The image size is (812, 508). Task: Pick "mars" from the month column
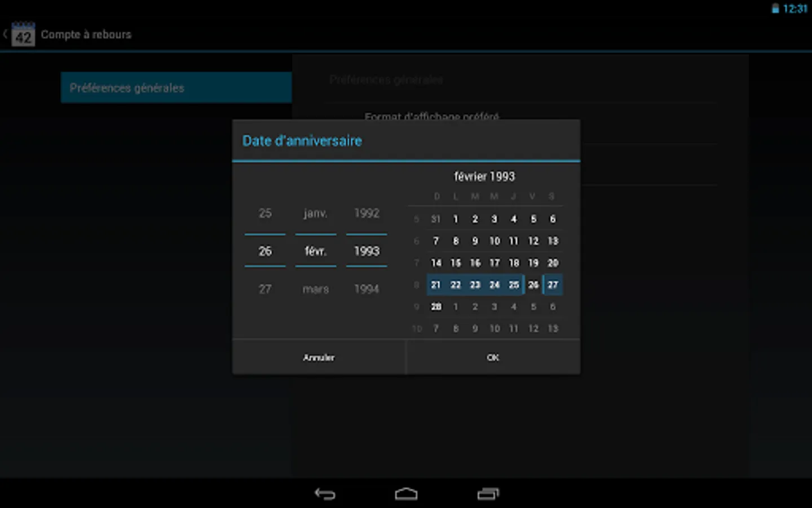pos(315,288)
